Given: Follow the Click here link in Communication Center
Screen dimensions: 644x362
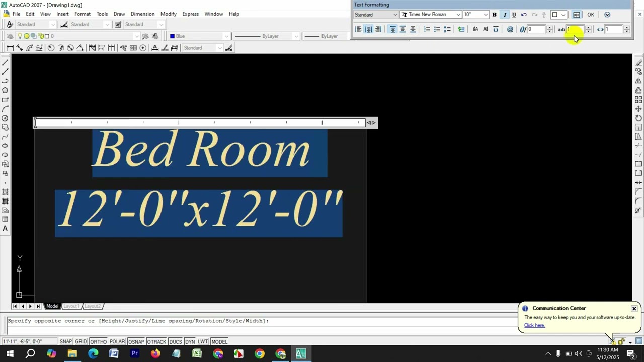Looking at the screenshot, I should click(534, 325).
